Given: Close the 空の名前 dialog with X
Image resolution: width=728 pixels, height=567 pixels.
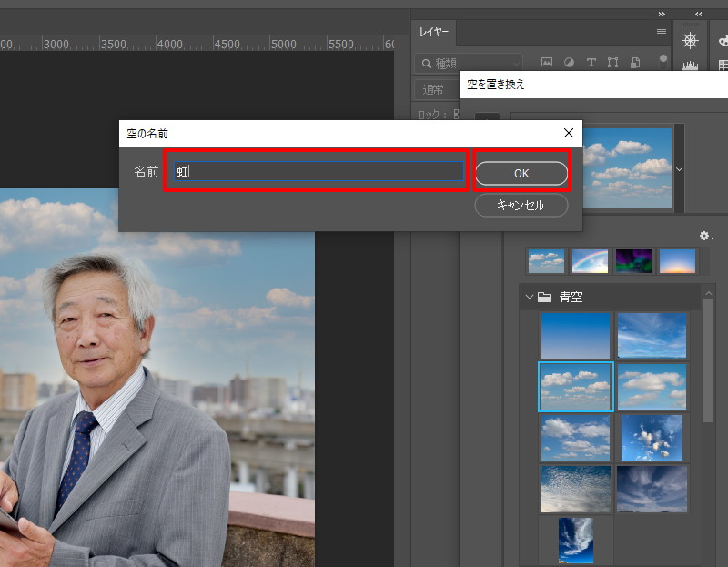Looking at the screenshot, I should [x=569, y=133].
